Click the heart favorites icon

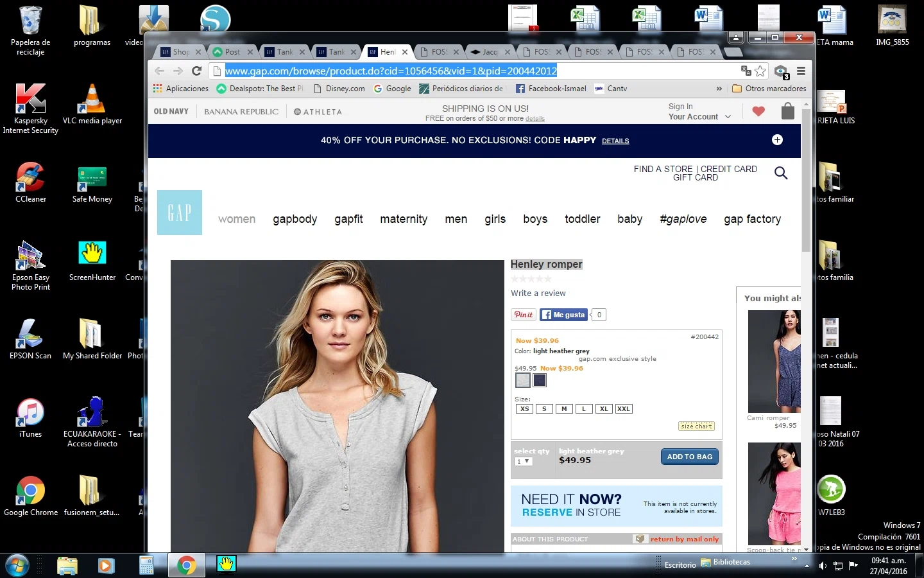click(x=758, y=112)
